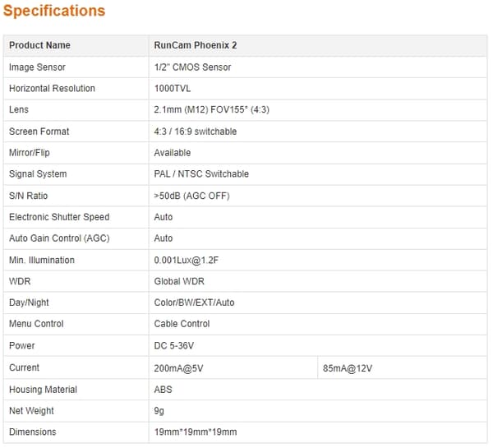The image size is (493, 448).
Task: Click the Cable Control value
Action: 182,324
